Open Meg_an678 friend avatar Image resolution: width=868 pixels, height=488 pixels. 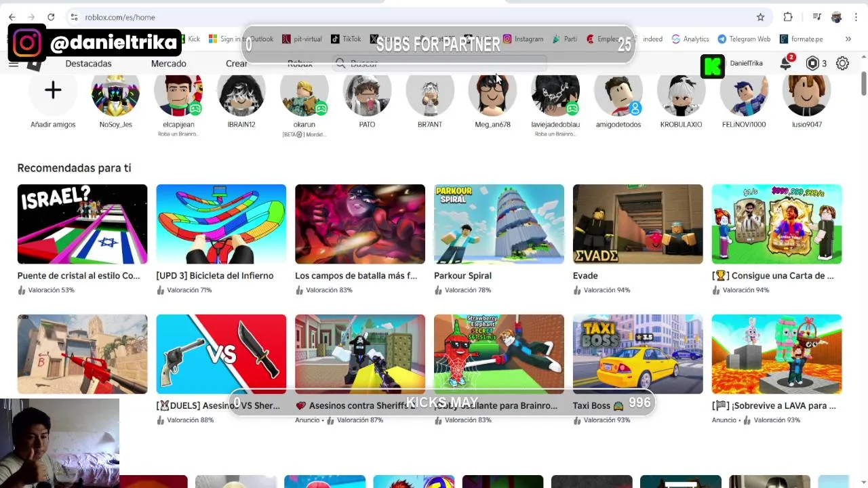pyautogui.click(x=492, y=94)
